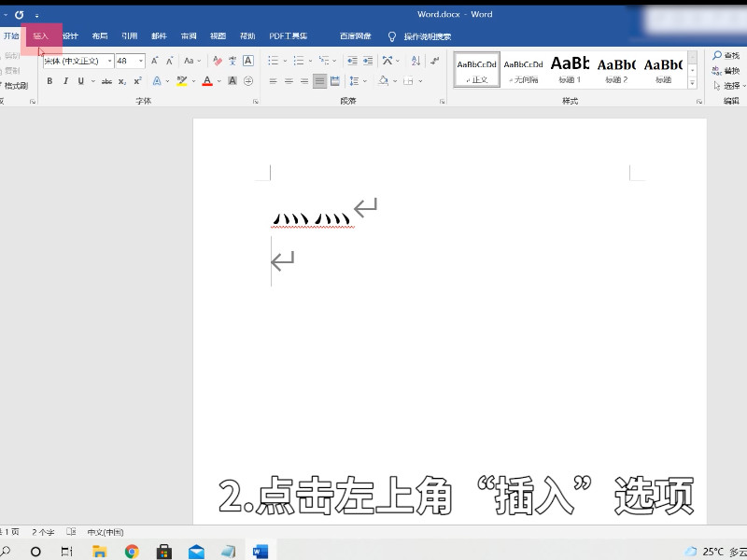
Task: Apply yellow text highlight color
Action: [x=181, y=81]
